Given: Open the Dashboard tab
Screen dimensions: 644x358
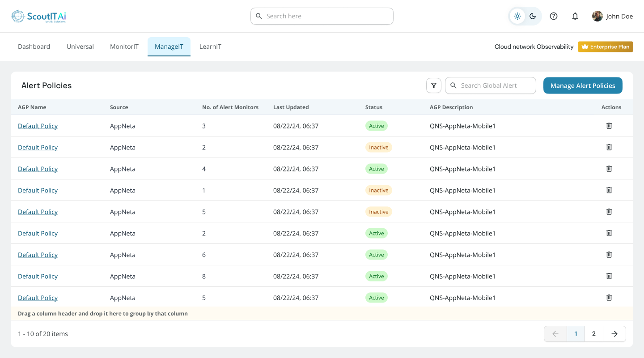Looking at the screenshot, I should 34,47.
